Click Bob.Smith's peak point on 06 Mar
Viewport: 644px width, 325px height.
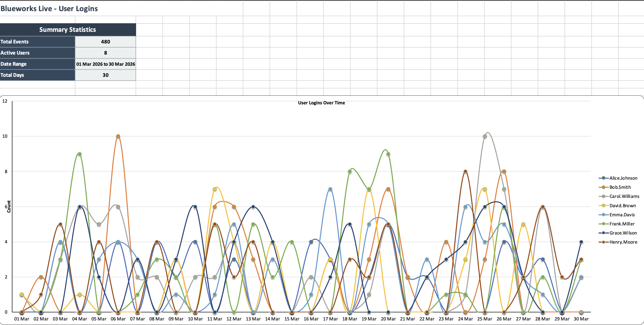(118, 136)
